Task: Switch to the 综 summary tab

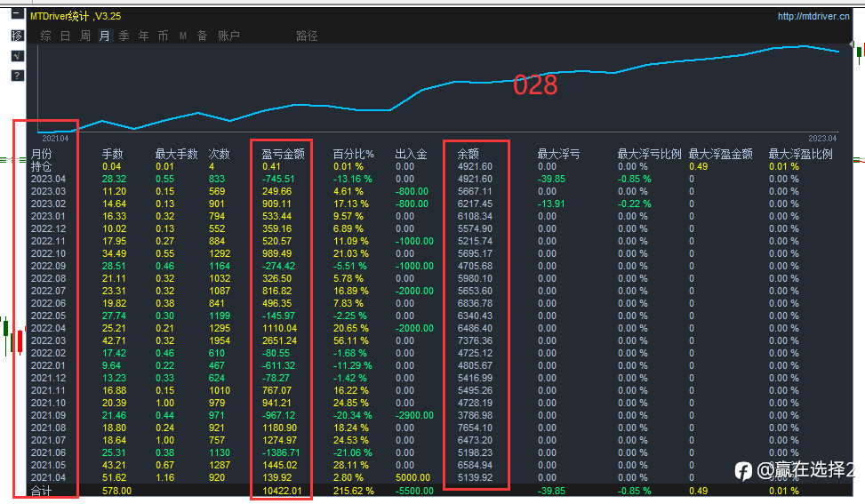Action: 45,36
